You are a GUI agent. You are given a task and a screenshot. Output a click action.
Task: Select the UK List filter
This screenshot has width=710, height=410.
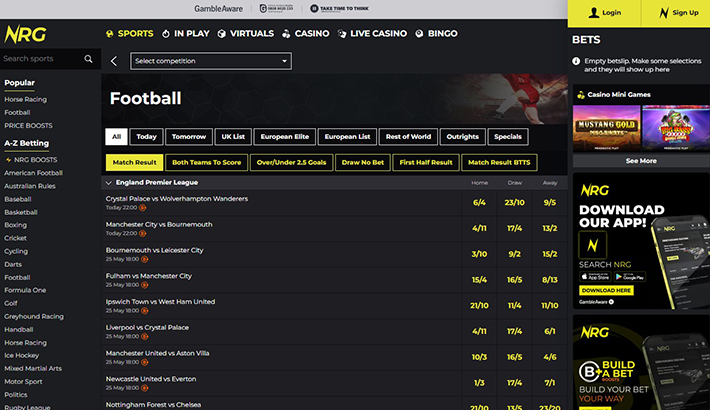(233, 137)
